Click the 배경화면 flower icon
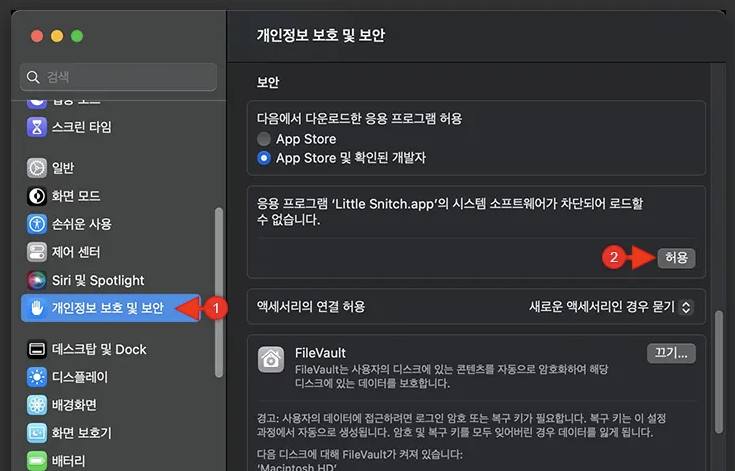Screen dimensions: 735x471 coord(37,405)
